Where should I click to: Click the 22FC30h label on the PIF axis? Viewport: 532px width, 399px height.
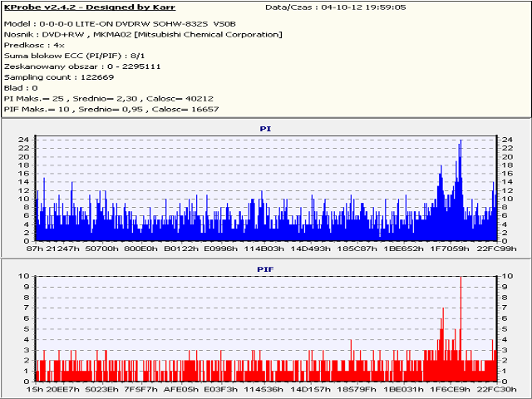click(x=498, y=388)
